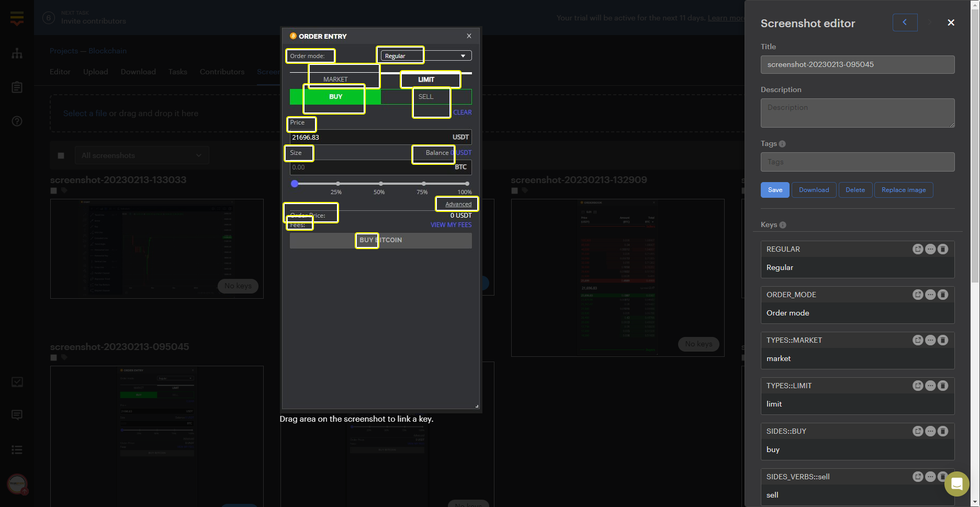Open the Tasks clipboard icon in the sidebar
This screenshot has height=507, width=980.
[17, 87]
